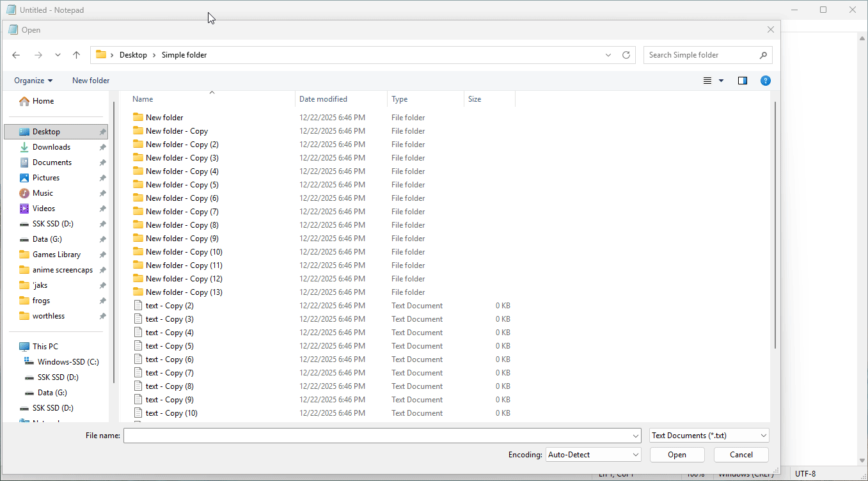Select the New folder folder icon
Image resolution: width=868 pixels, height=481 pixels.
click(138, 117)
